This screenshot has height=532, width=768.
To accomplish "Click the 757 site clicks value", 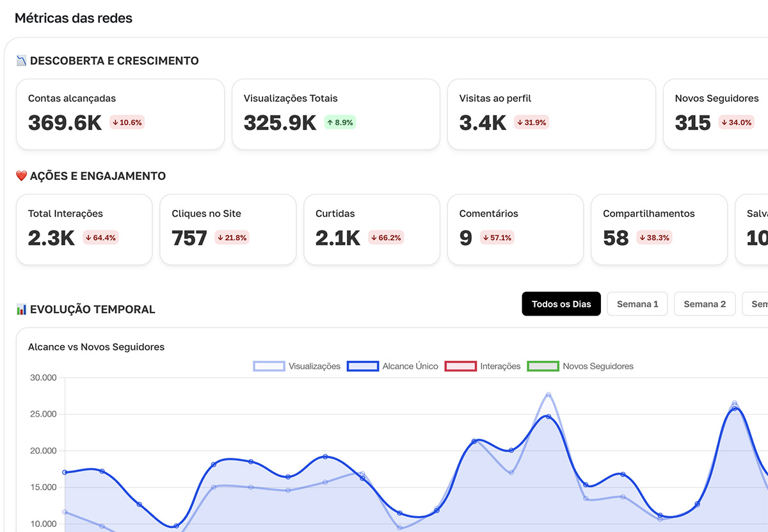I will (189, 238).
